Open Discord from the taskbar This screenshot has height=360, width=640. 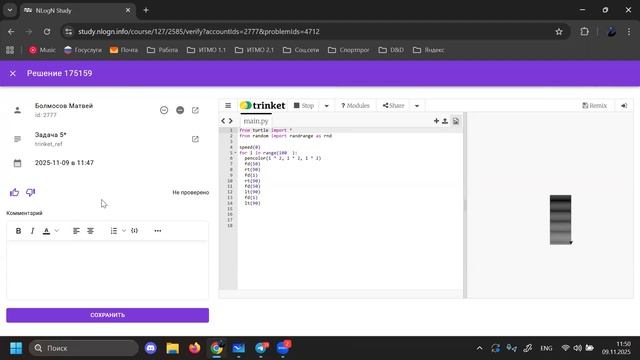tap(151, 348)
